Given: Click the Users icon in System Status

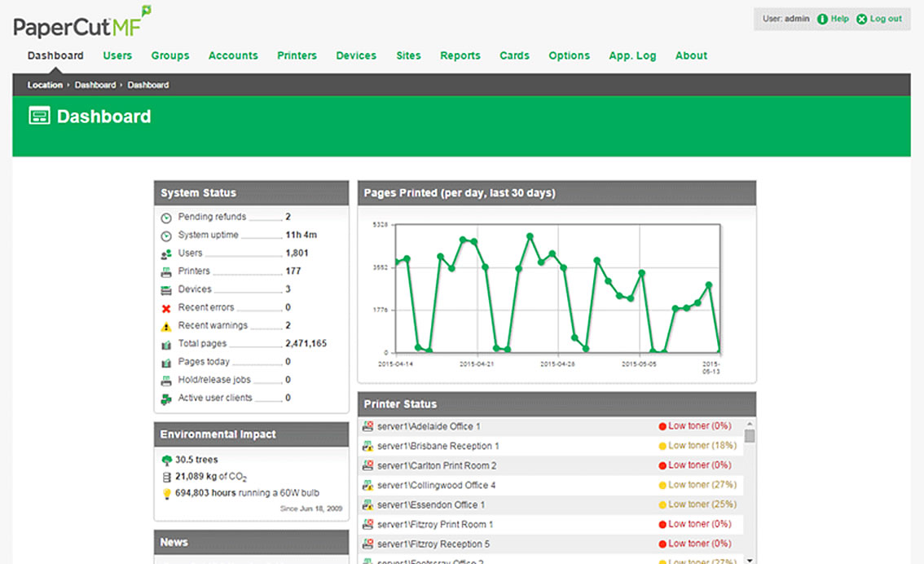Looking at the screenshot, I should point(166,254).
